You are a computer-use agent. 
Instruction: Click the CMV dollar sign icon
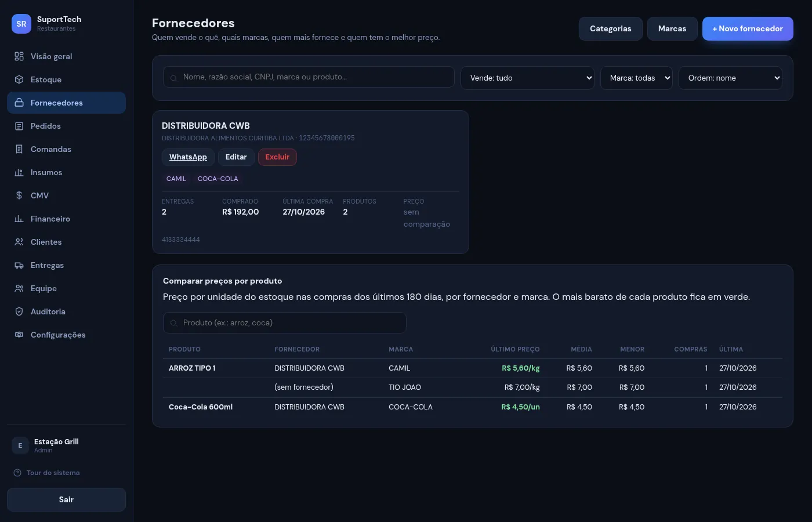click(x=19, y=195)
